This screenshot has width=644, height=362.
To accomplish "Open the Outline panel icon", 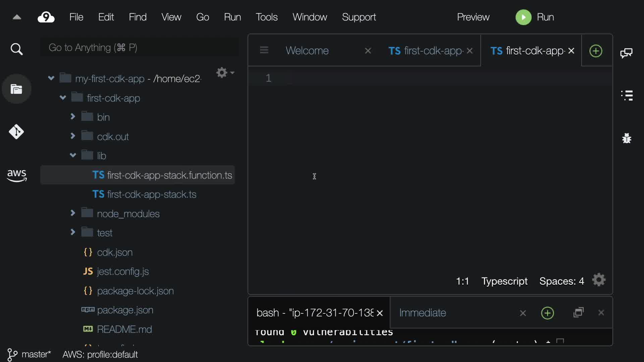I will coord(627,96).
